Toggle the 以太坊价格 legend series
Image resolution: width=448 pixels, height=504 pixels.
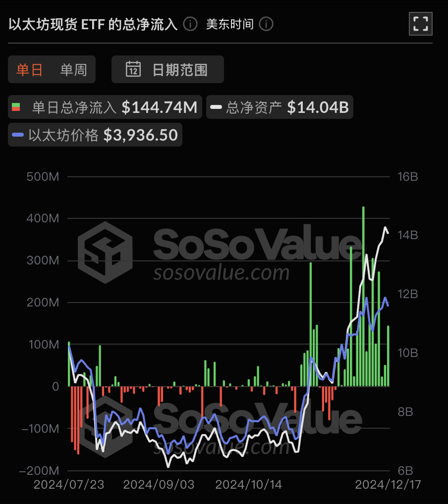[95, 135]
